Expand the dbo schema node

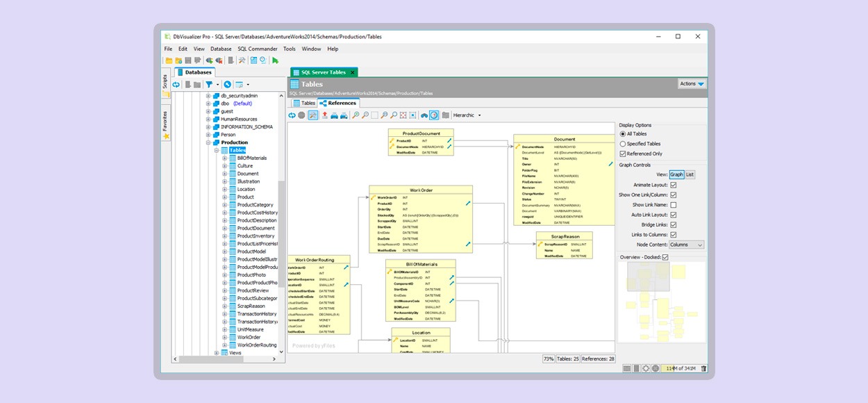click(x=208, y=104)
